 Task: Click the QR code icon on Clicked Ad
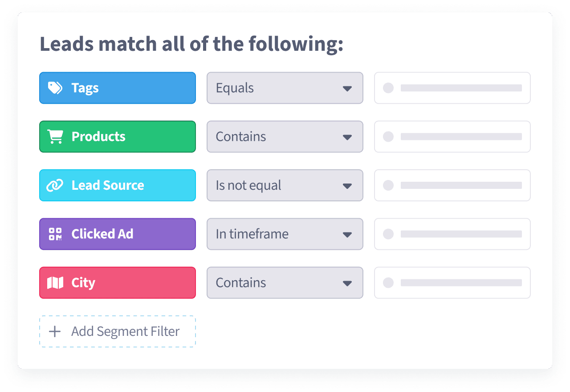55,234
